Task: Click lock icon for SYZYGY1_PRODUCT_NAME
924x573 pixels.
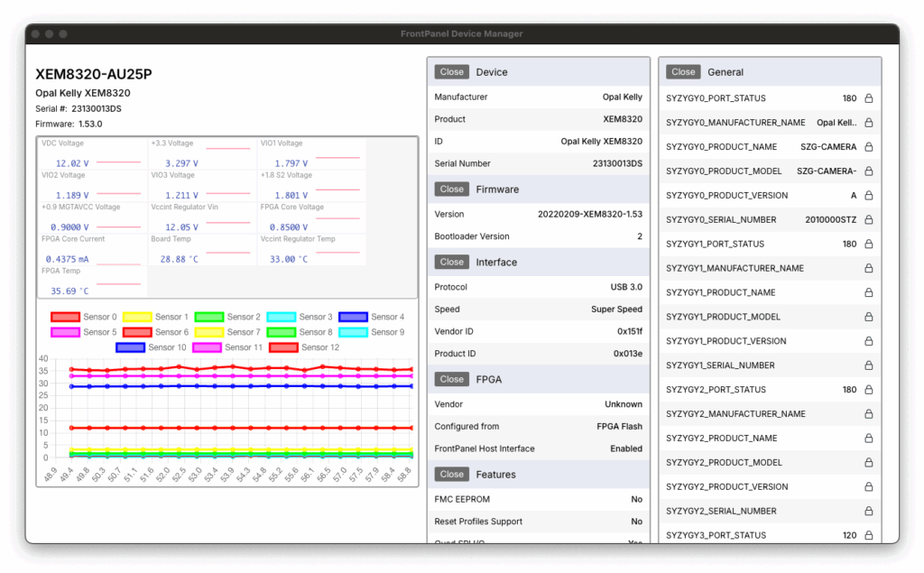Action: [x=869, y=292]
